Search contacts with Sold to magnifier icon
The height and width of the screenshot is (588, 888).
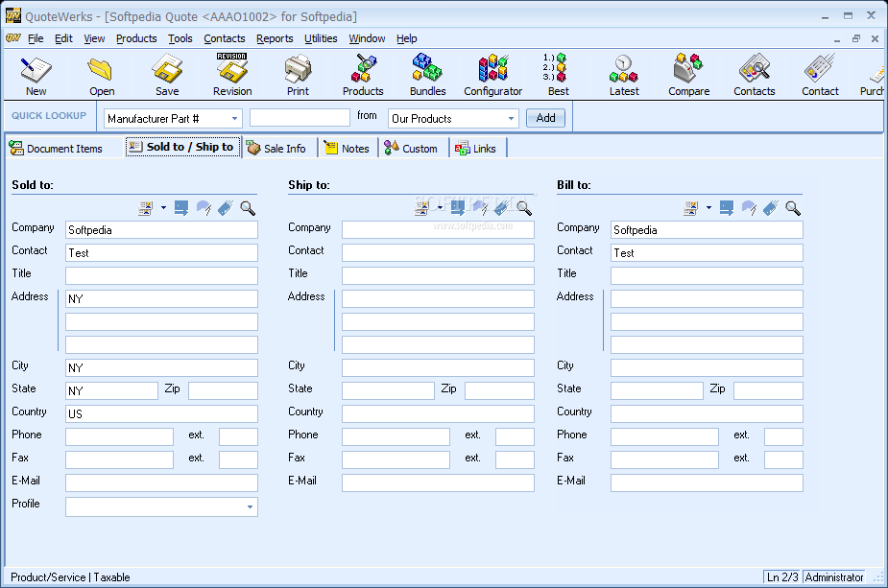point(248,208)
